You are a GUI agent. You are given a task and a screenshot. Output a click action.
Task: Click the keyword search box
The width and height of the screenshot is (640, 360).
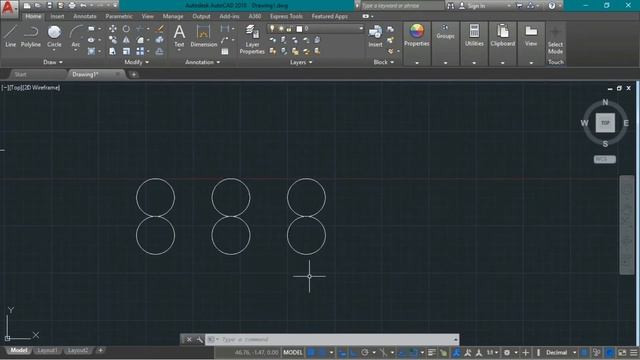[402, 6]
